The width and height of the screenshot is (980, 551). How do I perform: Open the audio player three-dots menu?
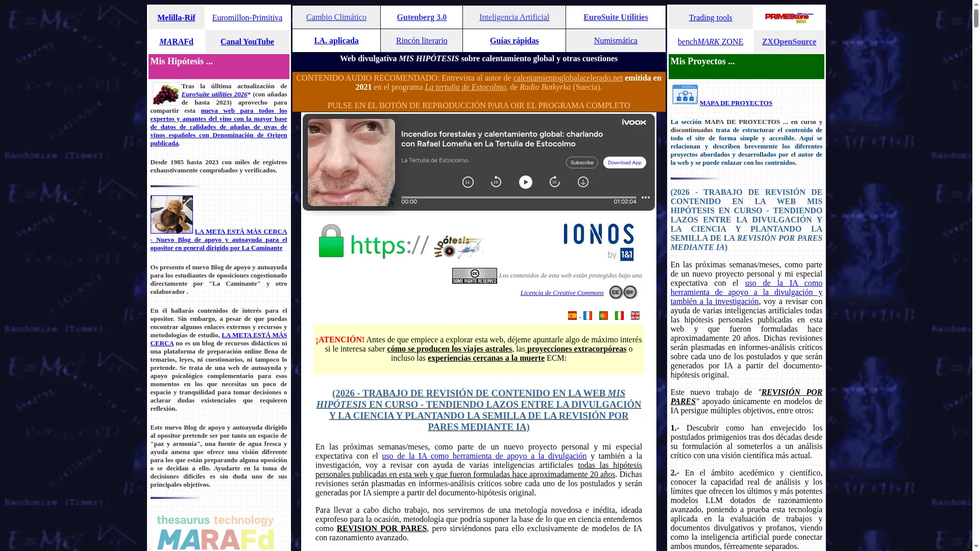click(646, 197)
